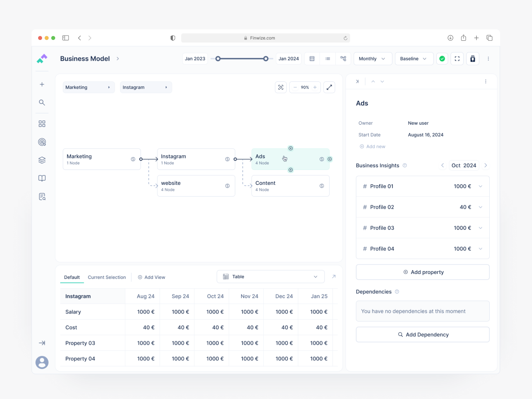Select the Default tab above the table
Image resolution: width=532 pixels, height=399 pixels.
(x=72, y=277)
